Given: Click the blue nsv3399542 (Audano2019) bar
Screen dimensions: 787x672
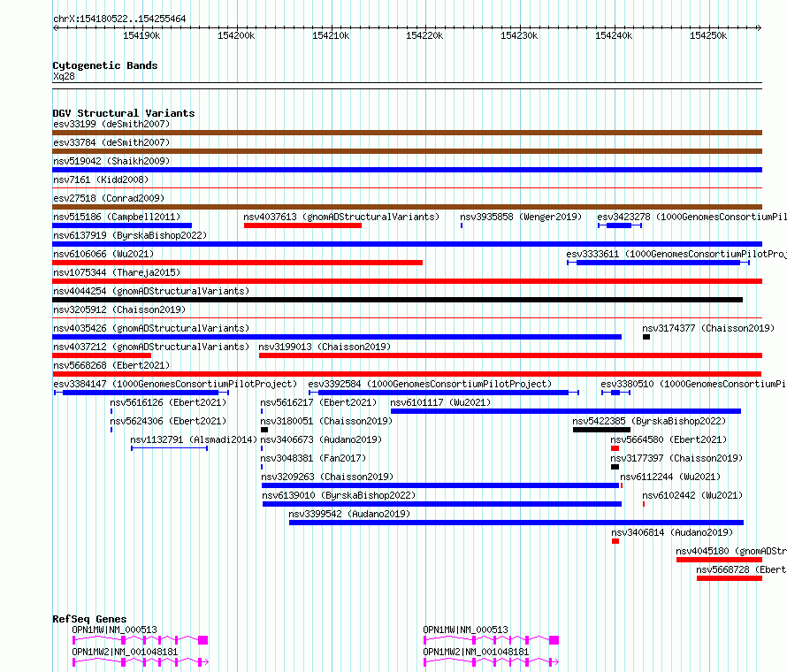Looking at the screenshot, I should point(516,523).
